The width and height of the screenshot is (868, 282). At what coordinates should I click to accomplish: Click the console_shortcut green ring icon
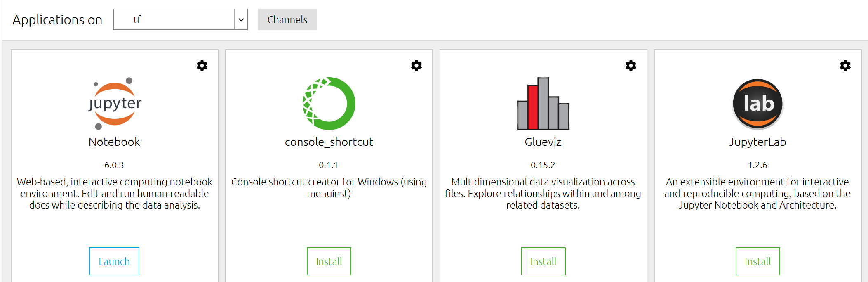[329, 103]
